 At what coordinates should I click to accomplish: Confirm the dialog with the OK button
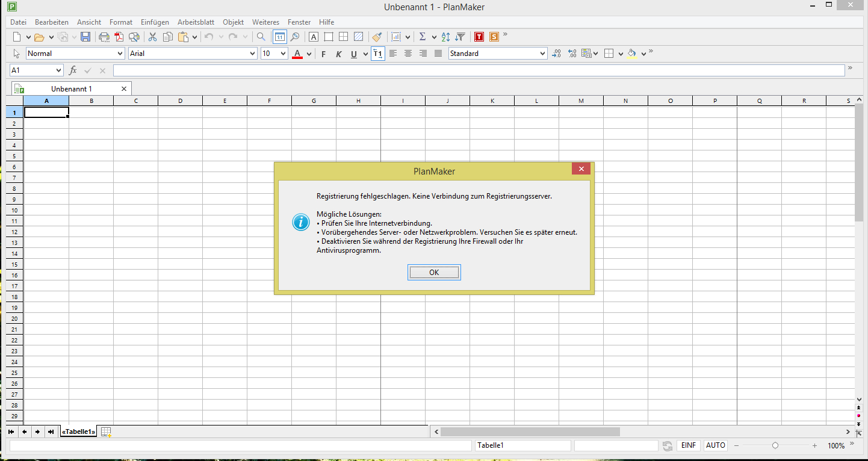[x=434, y=273]
